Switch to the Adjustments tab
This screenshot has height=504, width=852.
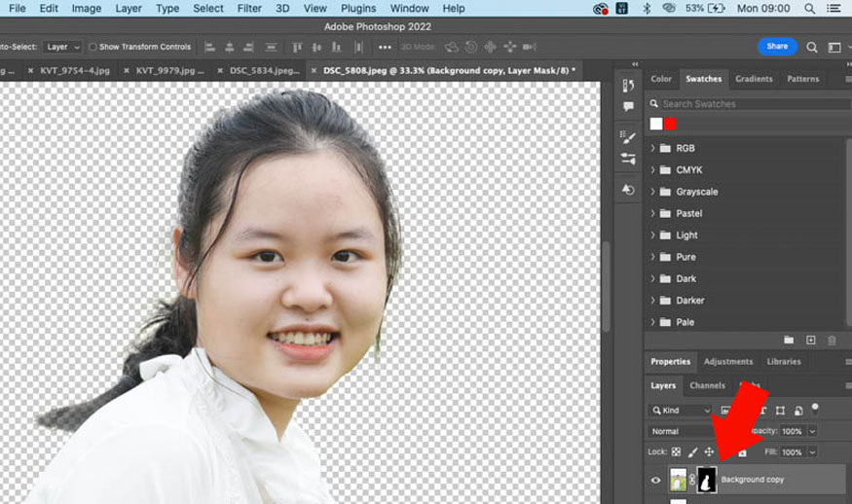(x=728, y=362)
